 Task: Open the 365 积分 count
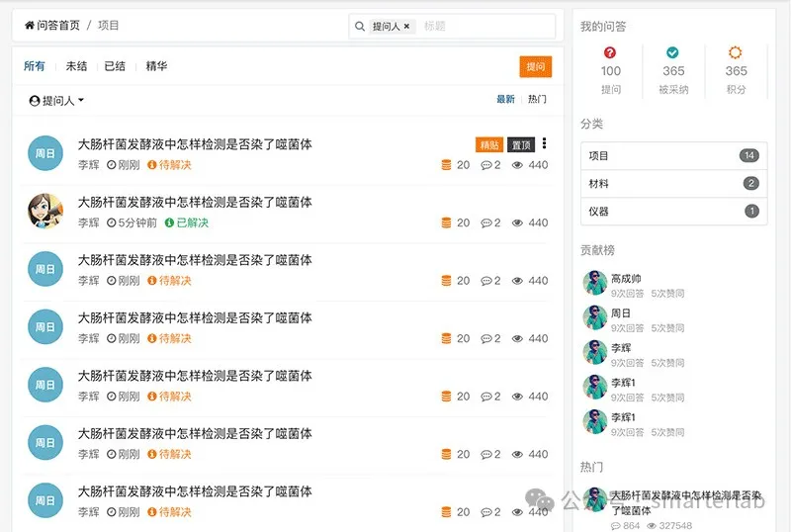pos(736,71)
